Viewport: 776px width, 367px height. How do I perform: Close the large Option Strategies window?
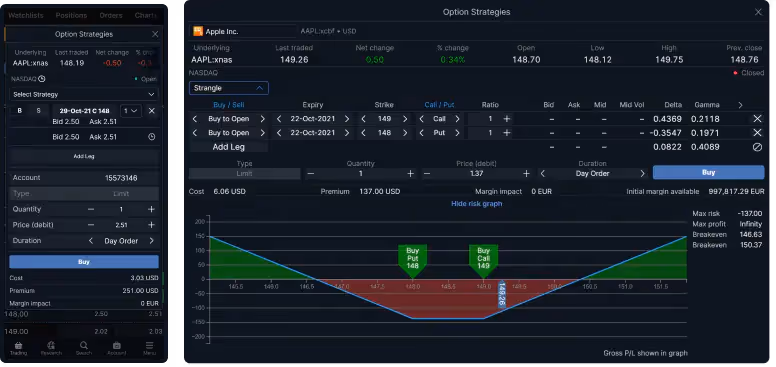click(x=758, y=12)
